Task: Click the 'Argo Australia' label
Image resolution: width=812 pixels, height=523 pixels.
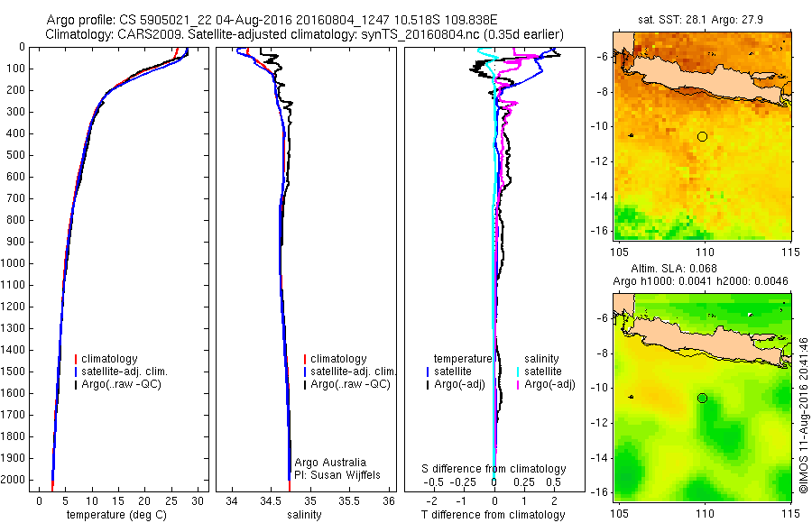Action: coord(330,463)
